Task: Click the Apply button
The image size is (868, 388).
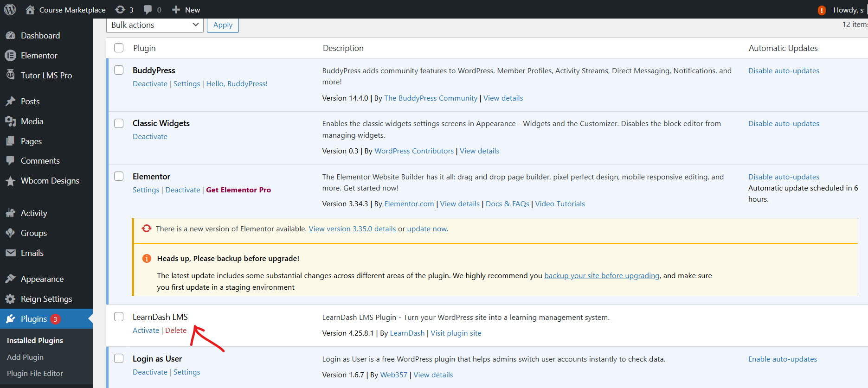Action: [223, 25]
